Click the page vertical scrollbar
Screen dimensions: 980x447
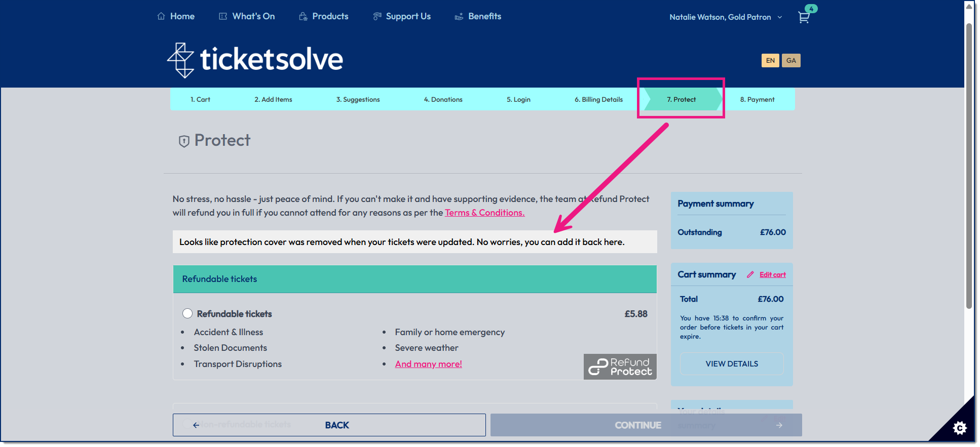pos(969,167)
